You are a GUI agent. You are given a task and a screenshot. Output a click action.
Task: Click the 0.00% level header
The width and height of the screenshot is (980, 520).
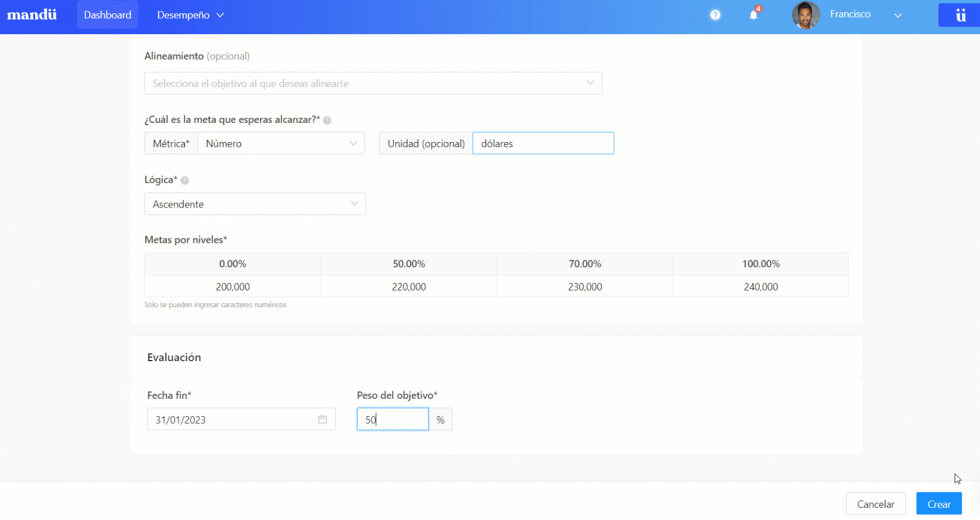tap(233, 264)
